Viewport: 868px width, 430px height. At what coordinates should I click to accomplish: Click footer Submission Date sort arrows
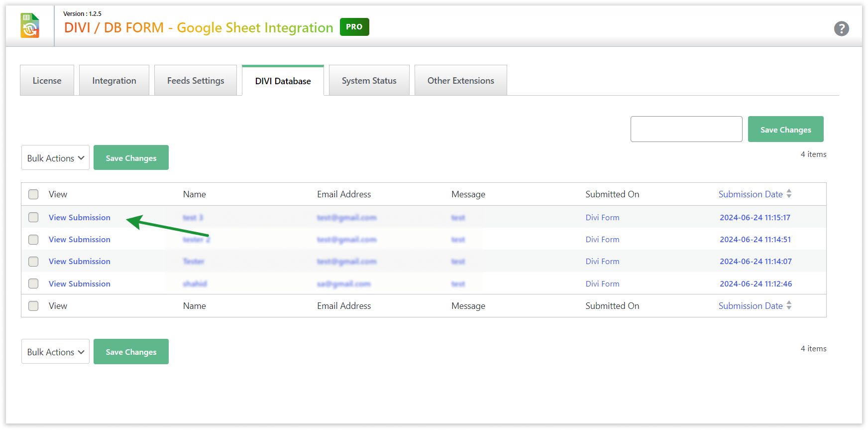coord(789,305)
